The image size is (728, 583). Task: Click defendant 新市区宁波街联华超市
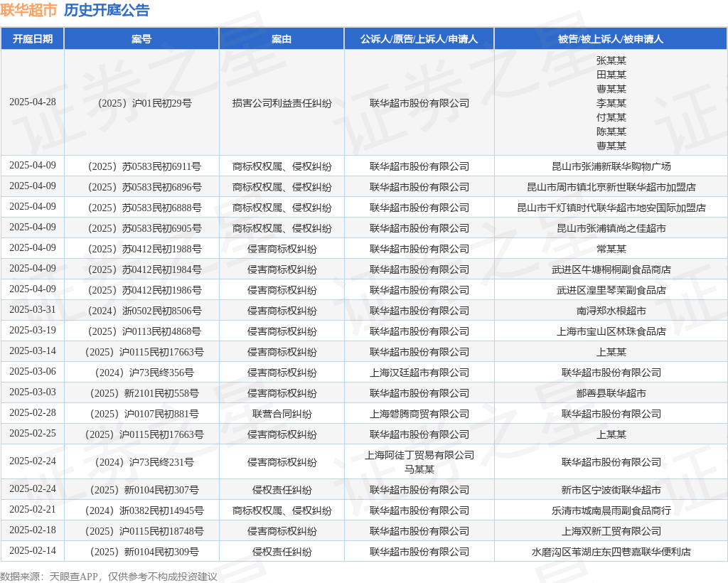[611, 490]
